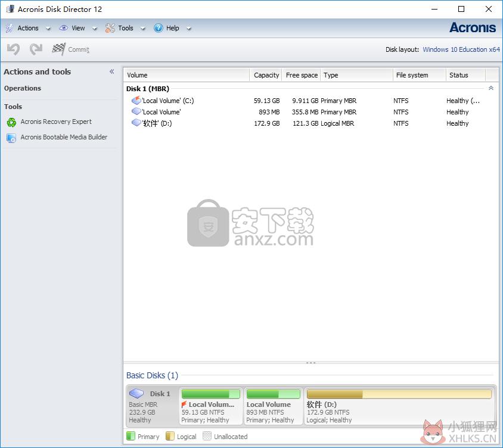Image resolution: width=503 pixels, height=448 pixels.
Task: Click the View menu eye icon
Action: pos(64,28)
